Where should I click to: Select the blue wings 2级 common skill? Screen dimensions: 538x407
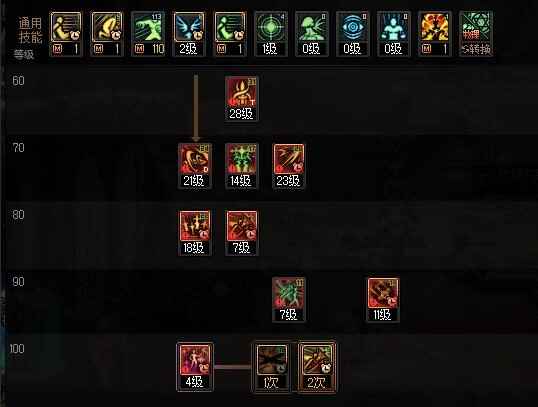point(189,34)
